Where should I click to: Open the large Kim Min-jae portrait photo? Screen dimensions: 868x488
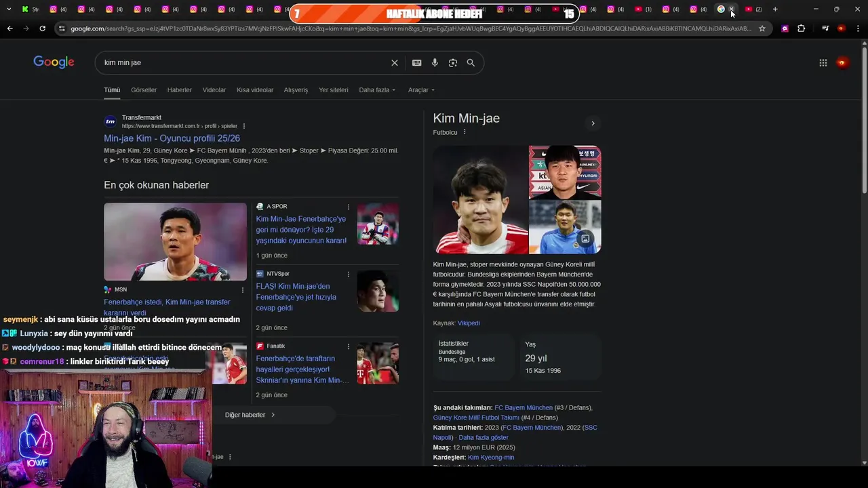coord(480,200)
